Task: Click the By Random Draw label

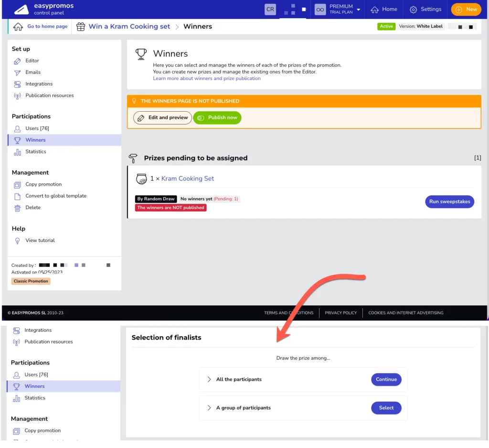Action: tap(156, 199)
